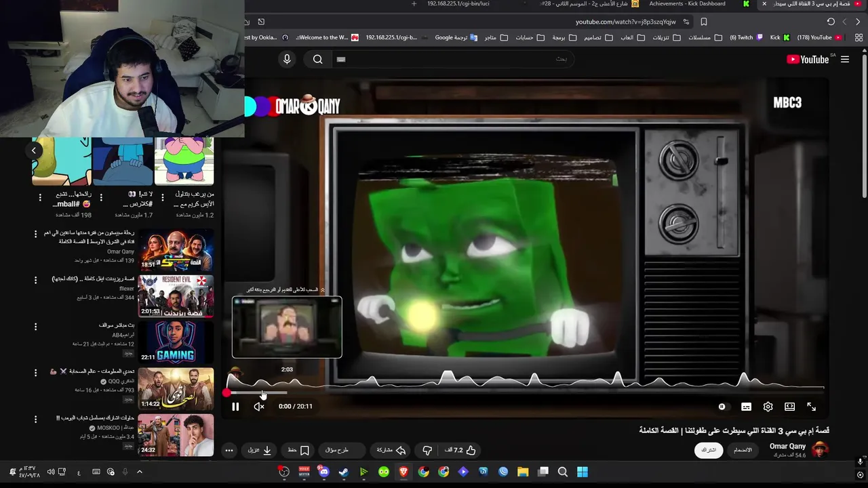The image size is (868, 488).
Task: Unmute the video with the speaker icon
Action: click(259, 407)
